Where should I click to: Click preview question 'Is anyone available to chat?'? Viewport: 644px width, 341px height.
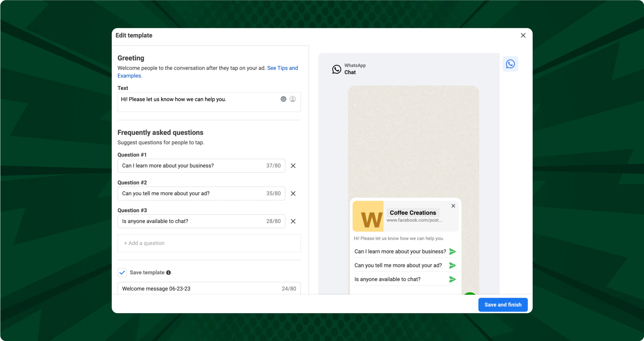click(387, 279)
